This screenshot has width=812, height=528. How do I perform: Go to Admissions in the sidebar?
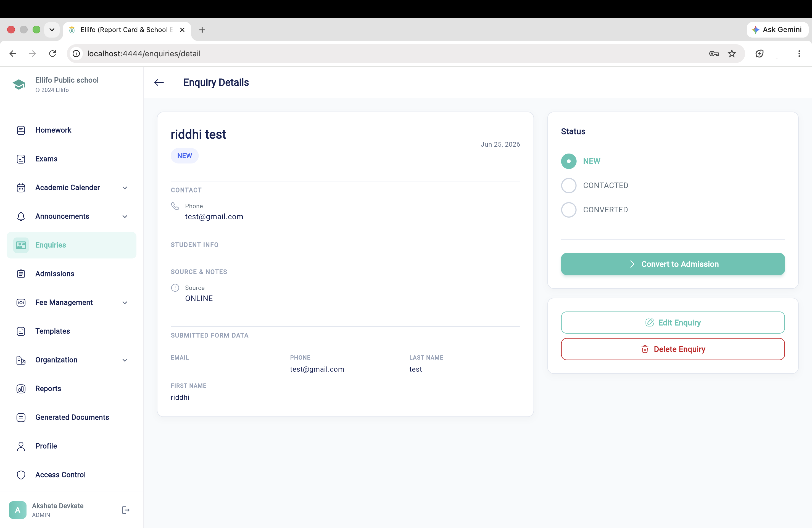pos(71,274)
